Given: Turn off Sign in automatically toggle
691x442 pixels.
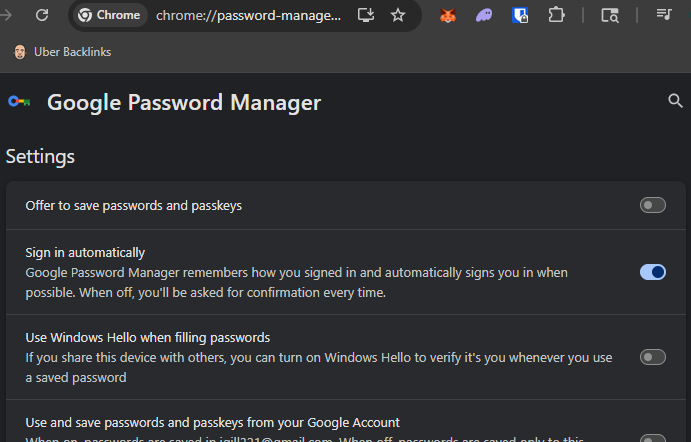Looking at the screenshot, I should 652,272.
